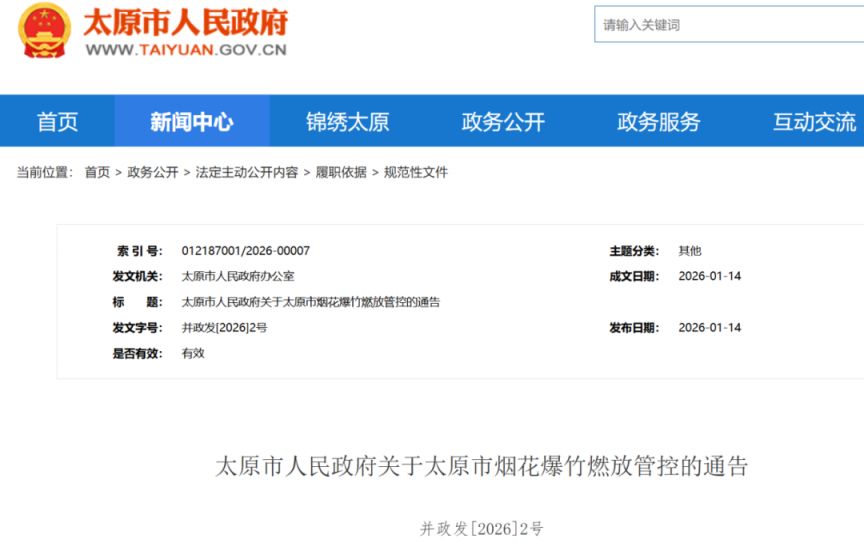Image resolution: width=864 pixels, height=551 pixels.
Task: Click the 发文字号 field label
Action: click(x=137, y=327)
